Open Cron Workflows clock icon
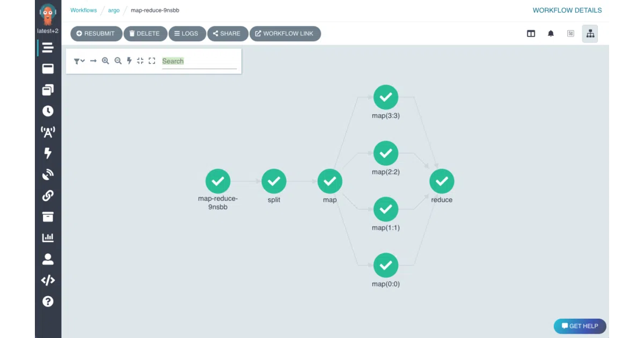The height and width of the screenshot is (338, 644). [48, 111]
